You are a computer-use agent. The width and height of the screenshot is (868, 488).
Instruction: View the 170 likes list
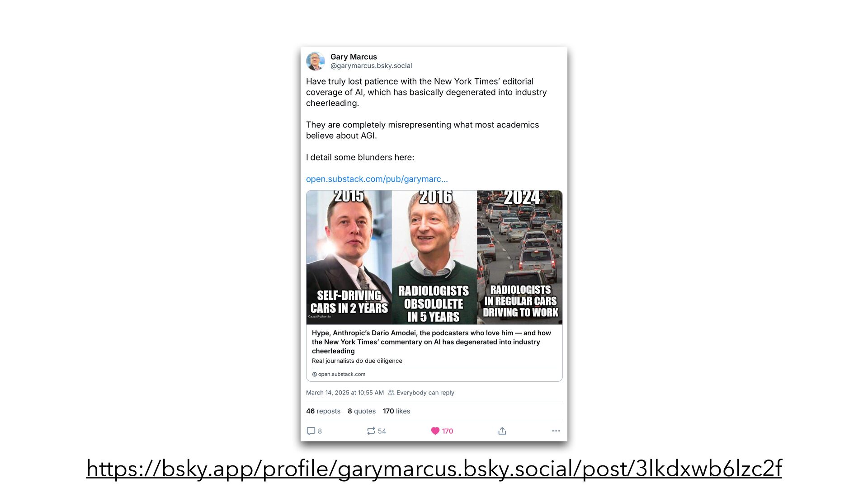396,411
